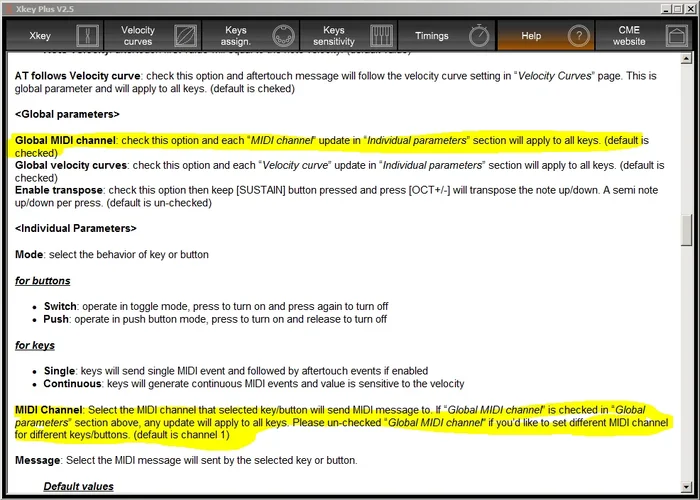Click the "<Global parameters>" heading
Screen dimensions: 700x500
(67, 114)
